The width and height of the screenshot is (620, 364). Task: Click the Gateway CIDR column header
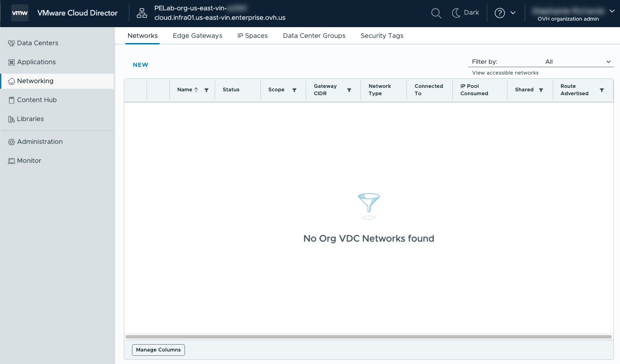[x=326, y=90]
